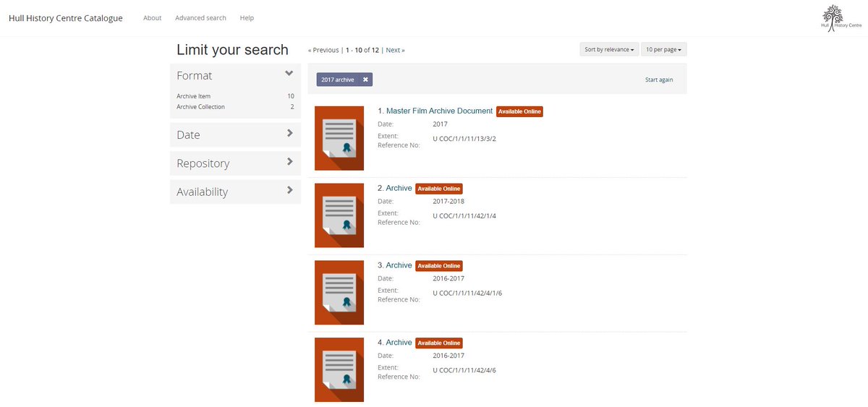
Task: Click 'Start again' to reset search
Action: click(659, 80)
